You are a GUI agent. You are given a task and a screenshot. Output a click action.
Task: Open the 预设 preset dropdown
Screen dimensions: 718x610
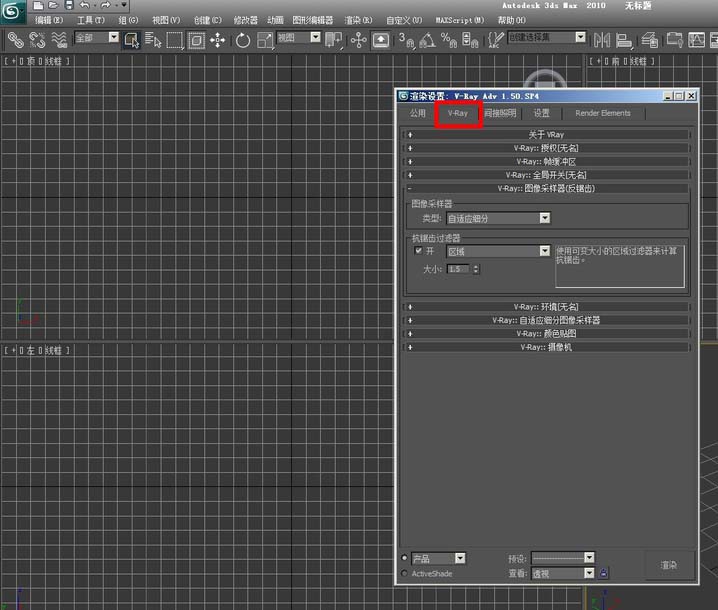coord(563,557)
